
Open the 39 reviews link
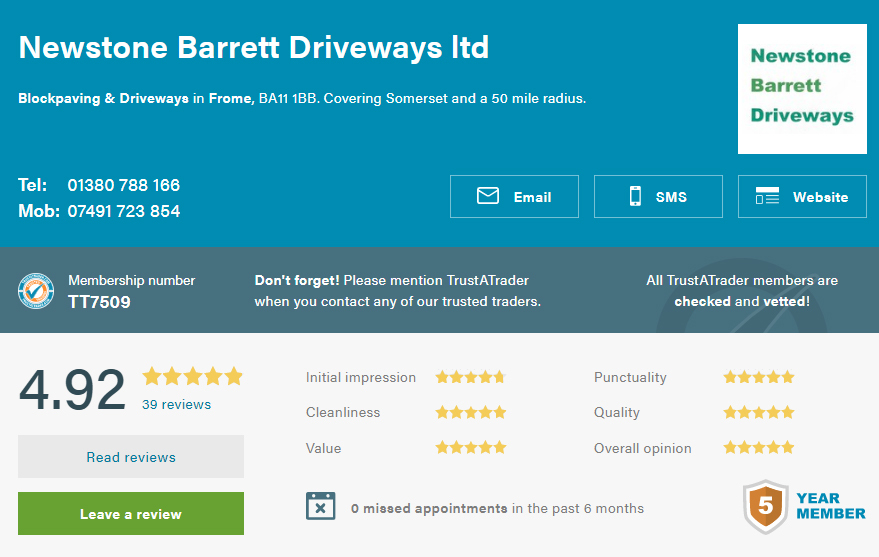point(177,405)
